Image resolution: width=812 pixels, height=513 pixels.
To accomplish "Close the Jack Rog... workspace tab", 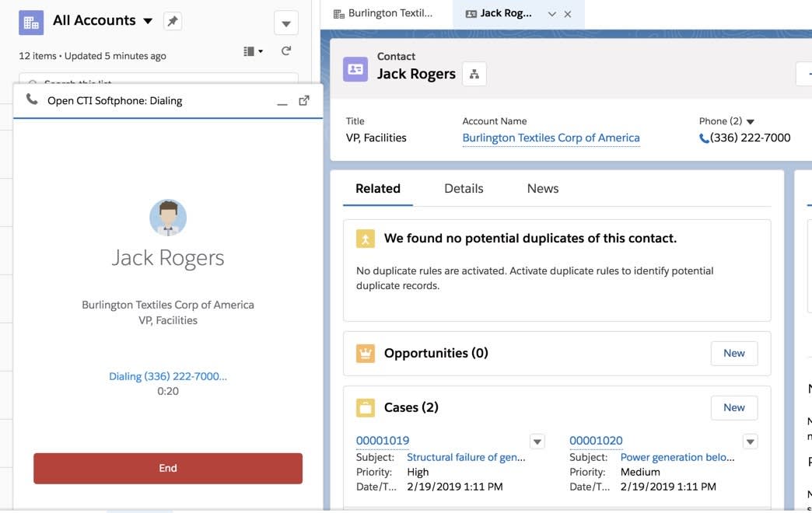I will click(x=568, y=15).
